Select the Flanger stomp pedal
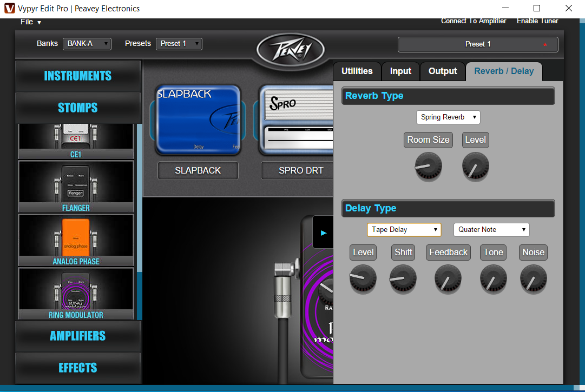The height and width of the screenshot is (392, 585). [x=76, y=187]
